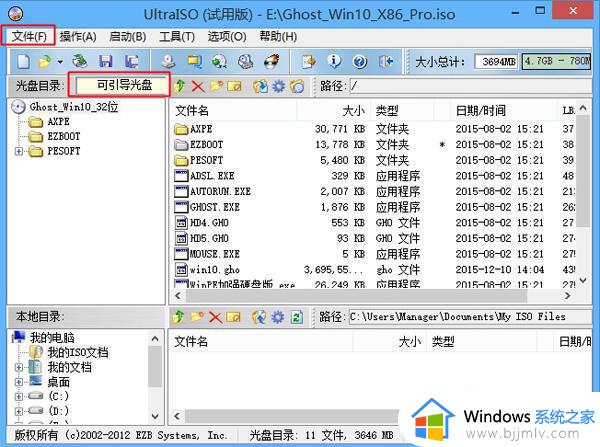Open the 帮助(H) menu
The height and width of the screenshot is (447, 600).
pos(278,36)
